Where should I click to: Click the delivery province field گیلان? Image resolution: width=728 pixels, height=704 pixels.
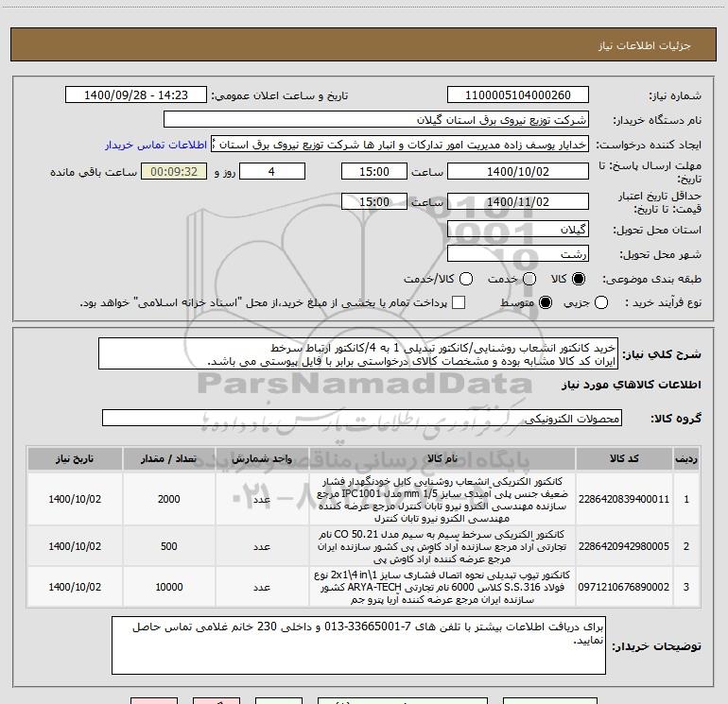tap(518, 230)
